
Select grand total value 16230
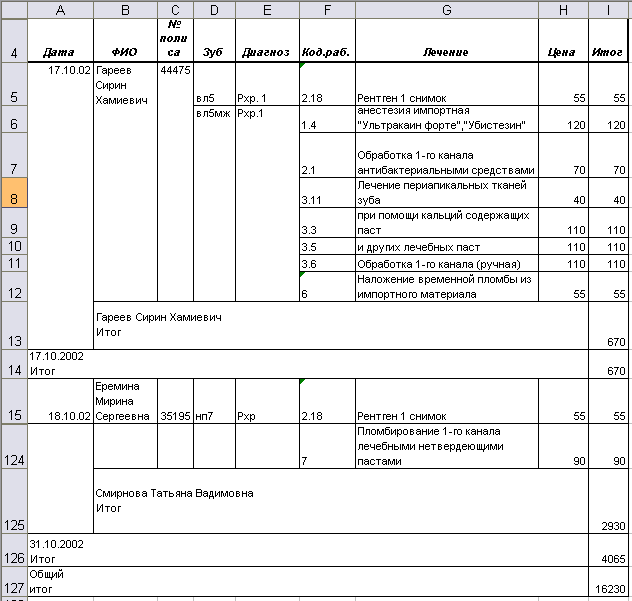609,581
